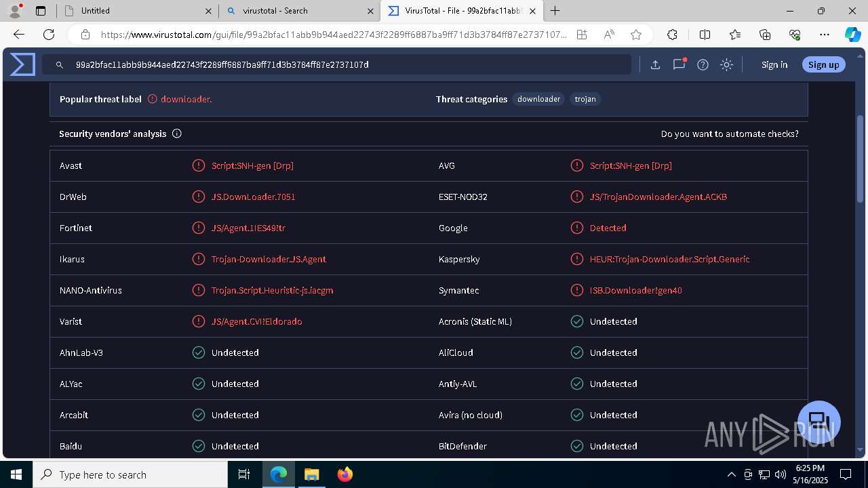The width and height of the screenshot is (868, 488).
Task: Click the Google Detected result text
Action: (x=608, y=228)
